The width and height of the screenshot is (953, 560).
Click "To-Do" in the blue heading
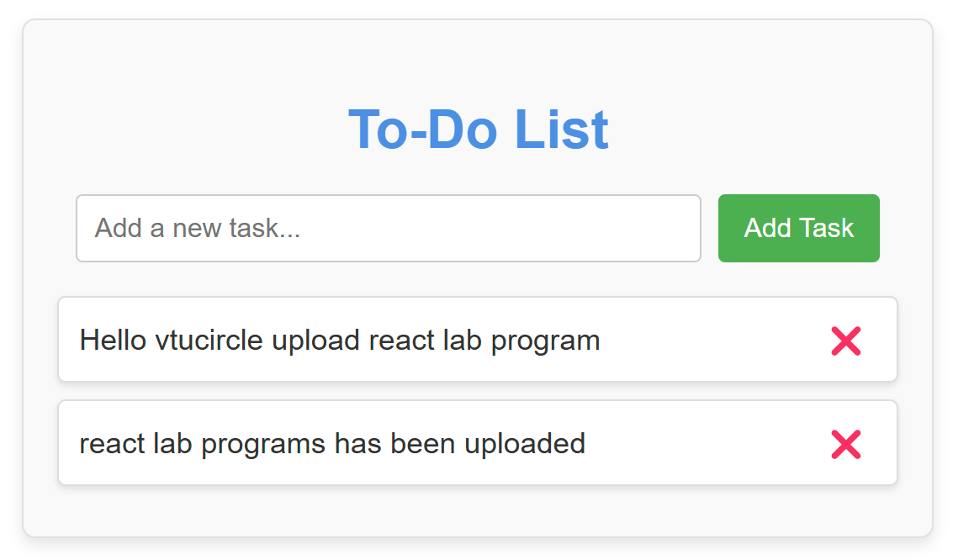point(423,129)
